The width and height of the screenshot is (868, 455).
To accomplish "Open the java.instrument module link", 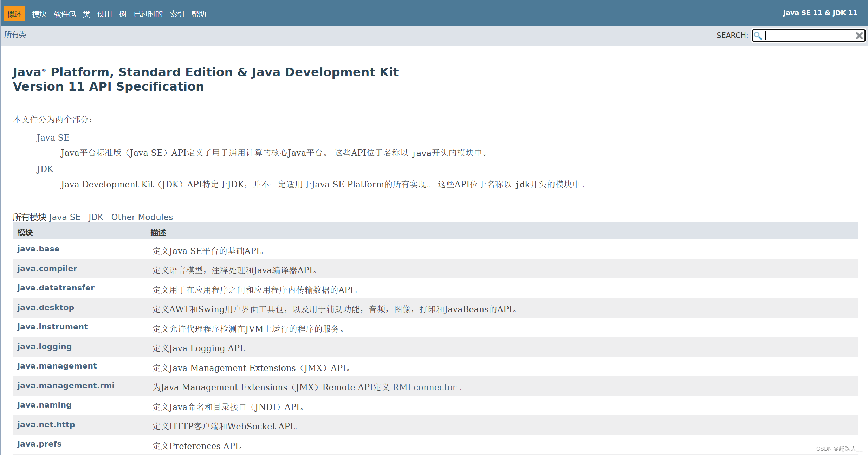I will (x=52, y=327).
